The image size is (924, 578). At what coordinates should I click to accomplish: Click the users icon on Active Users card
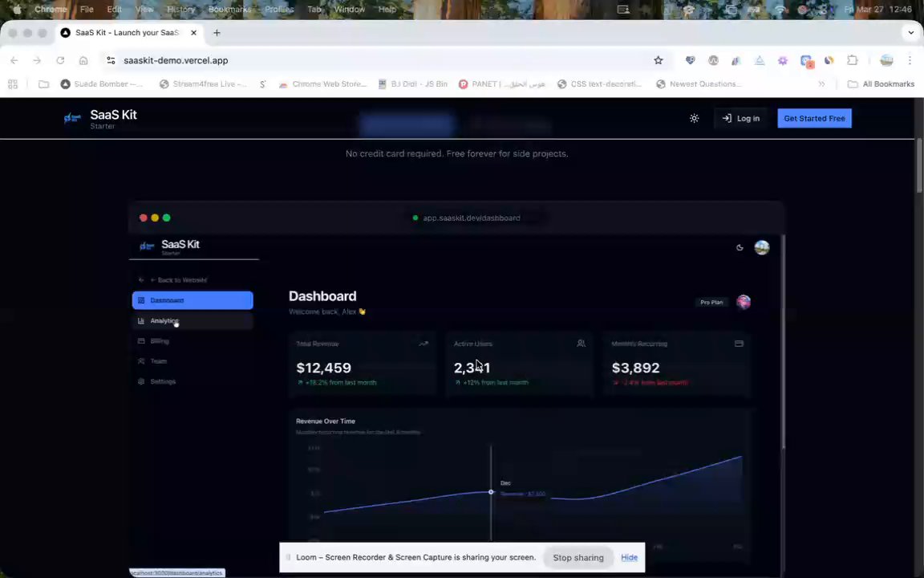[x=581, y=344]
